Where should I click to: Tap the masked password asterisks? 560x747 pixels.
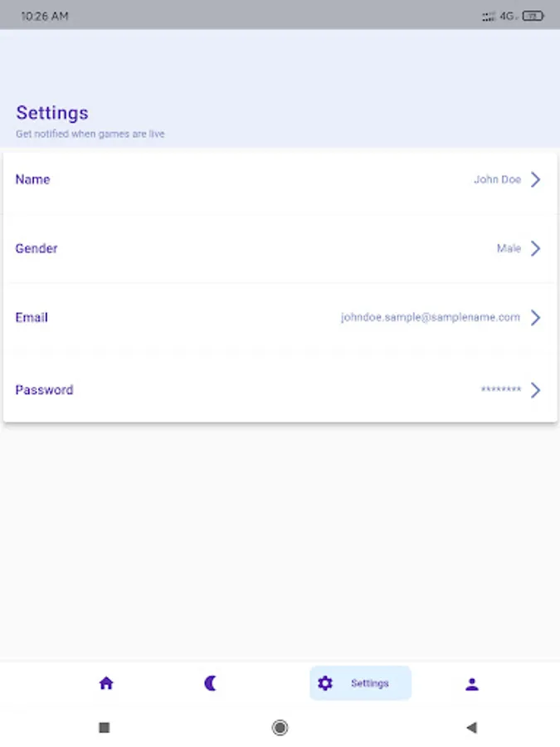pyautogui.click(x=501, y=390)
